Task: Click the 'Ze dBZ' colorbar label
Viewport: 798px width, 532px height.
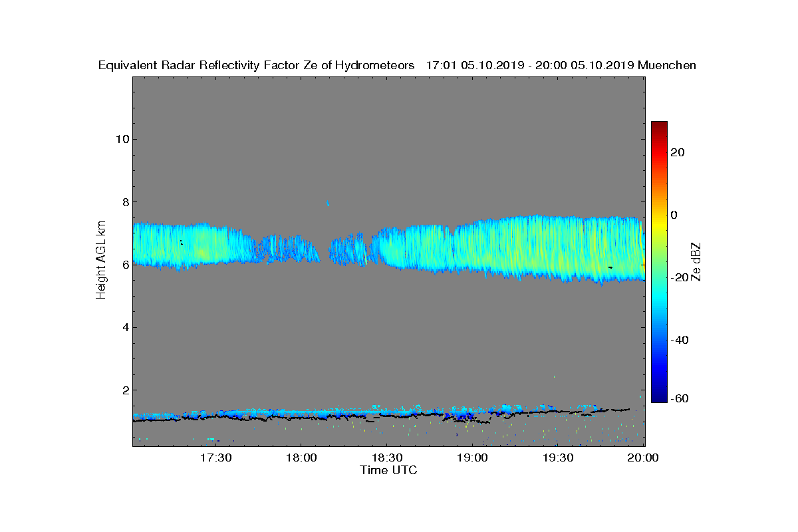Action: pyautogui.click(x=696, y=262)
